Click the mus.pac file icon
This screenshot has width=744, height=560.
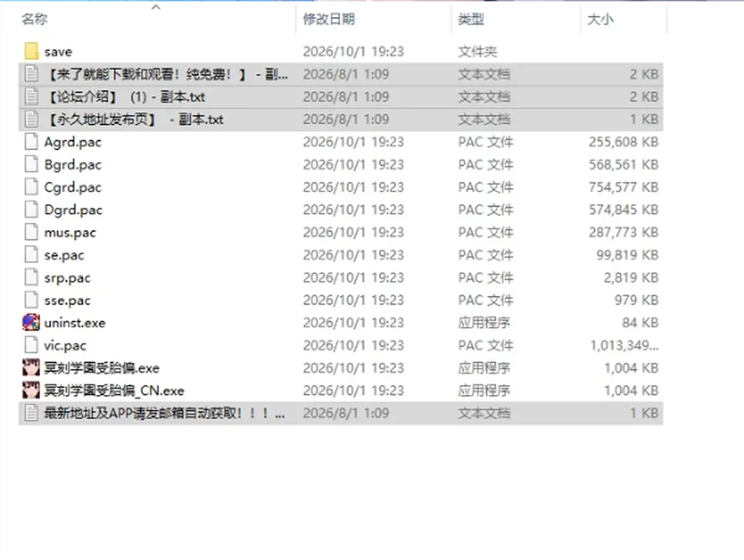31,232
